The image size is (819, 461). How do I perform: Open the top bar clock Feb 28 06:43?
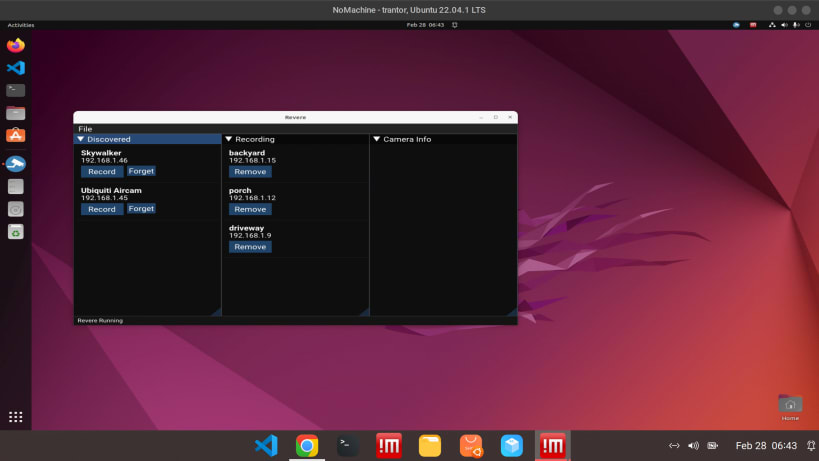click(x=425, y=25)
